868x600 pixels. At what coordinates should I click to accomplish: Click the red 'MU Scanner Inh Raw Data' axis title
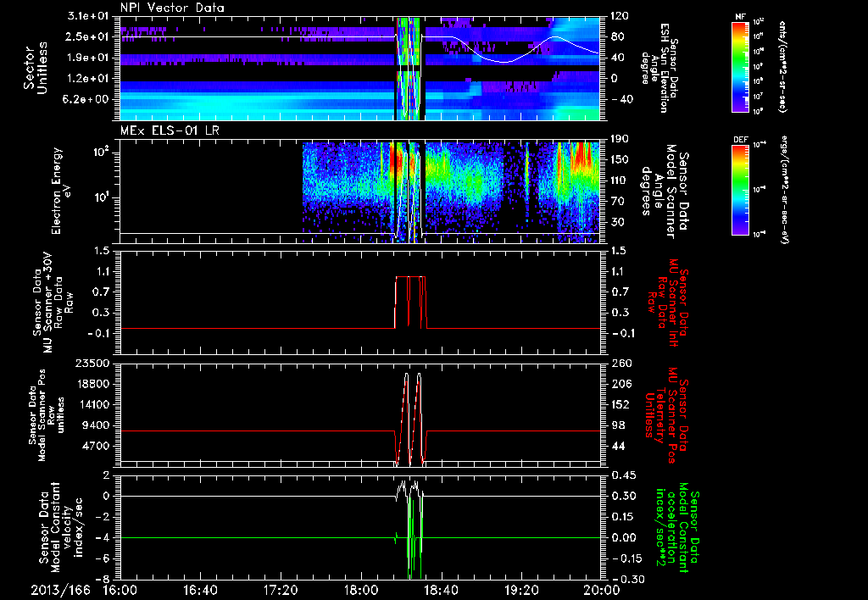click(668, 303)
